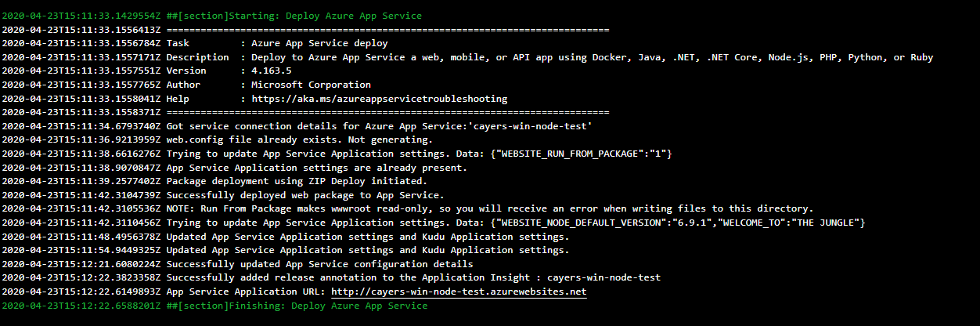This screenshot has width=980, height=326.
Task: Click 'Successfully added release annotation' log line
Action: pyautogui.click(x=331, y=278)
